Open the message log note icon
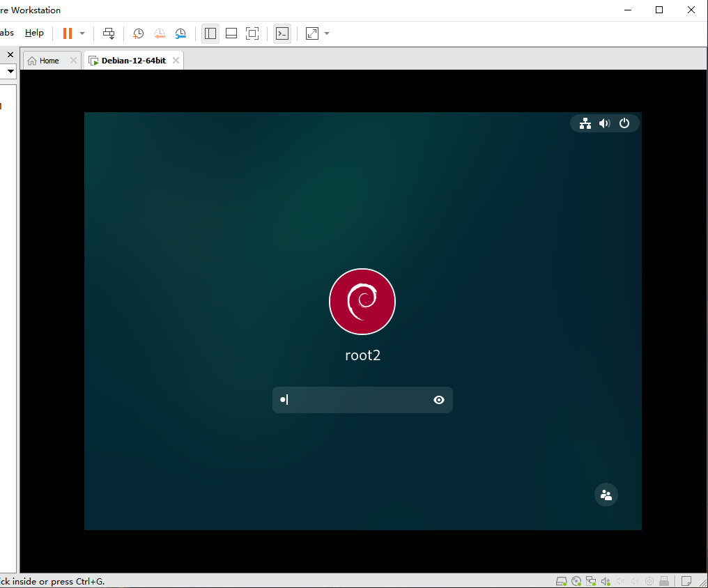This screenshot has width=708, height=588. [x=686, y=581]
